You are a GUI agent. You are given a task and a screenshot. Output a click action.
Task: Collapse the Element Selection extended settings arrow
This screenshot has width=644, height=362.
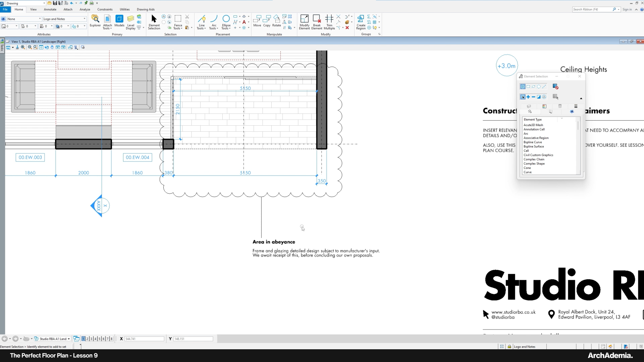581,98
